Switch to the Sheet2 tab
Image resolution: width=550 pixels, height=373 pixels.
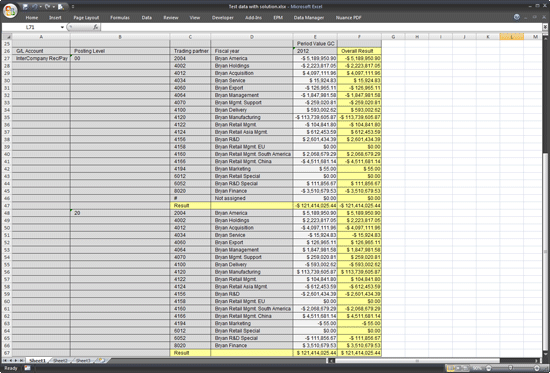tap(60, 360)
